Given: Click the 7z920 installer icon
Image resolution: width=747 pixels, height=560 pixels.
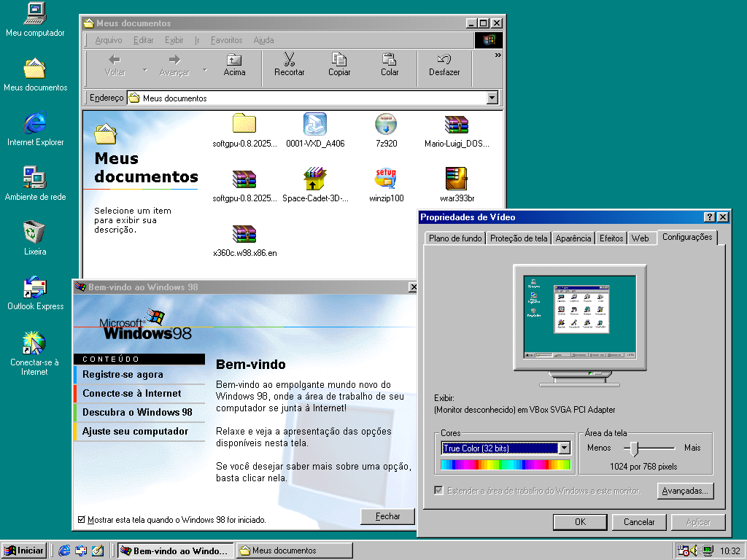Looking at the screenshot, I should pyautogui.click(x=386, y=125).
